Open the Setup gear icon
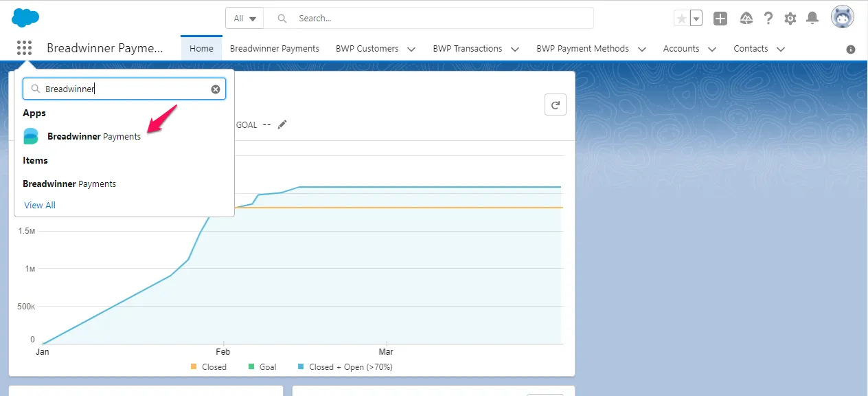 (x=790, y=19)
